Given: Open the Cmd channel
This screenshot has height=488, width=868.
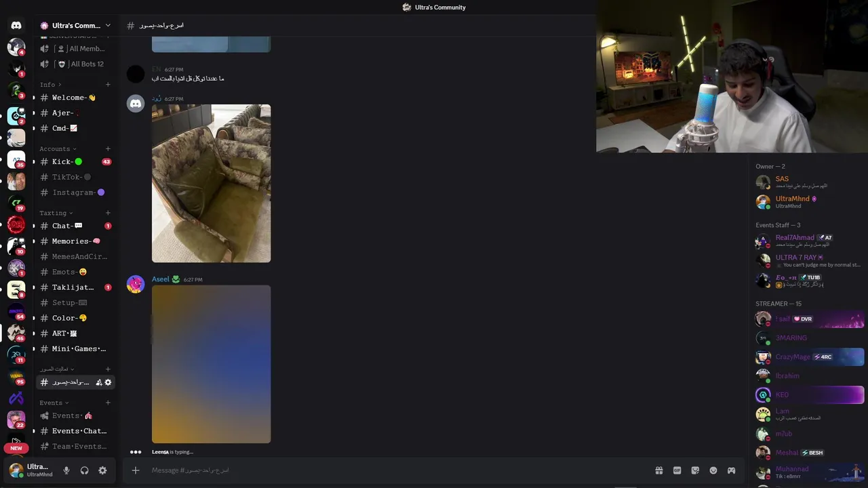Looking at the screenshot, I should [75, 128].
